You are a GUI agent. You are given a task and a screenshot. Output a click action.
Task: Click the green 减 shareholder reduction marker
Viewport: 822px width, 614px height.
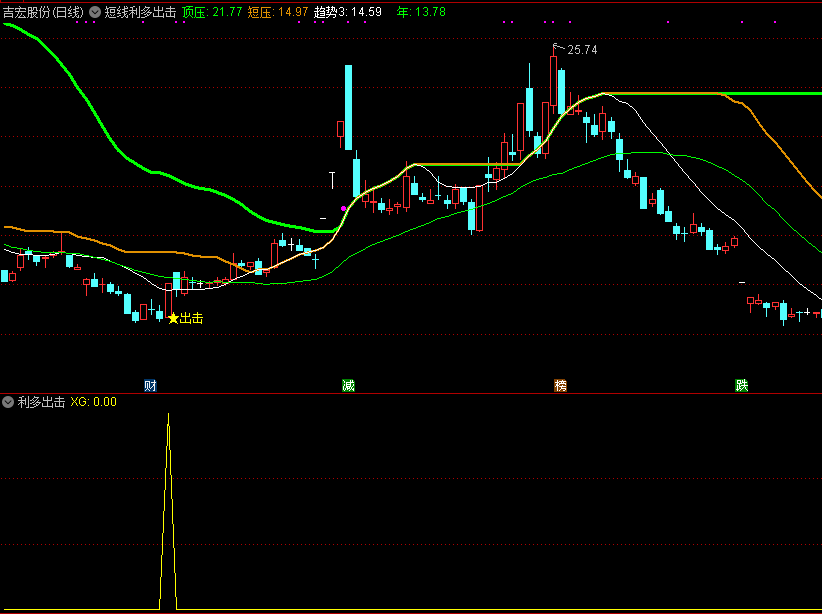pyautogui.click(x=348, y=386)
